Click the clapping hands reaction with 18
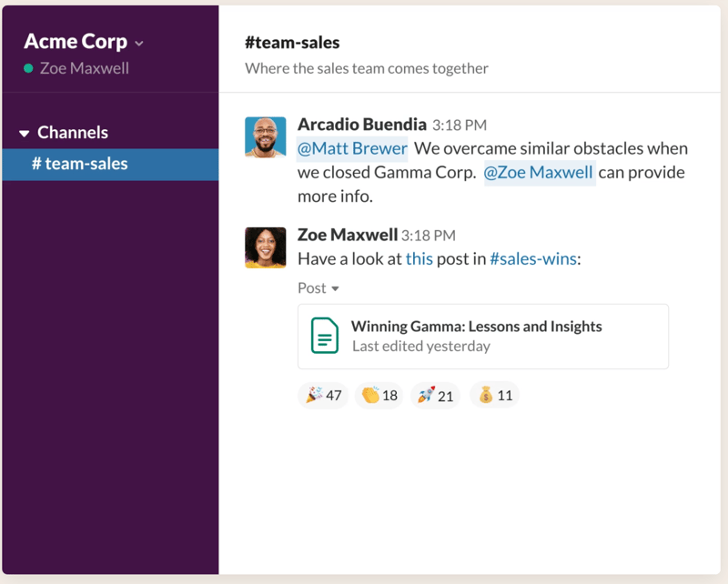Viewport: 728px width, 584px height. coord(379,396)
